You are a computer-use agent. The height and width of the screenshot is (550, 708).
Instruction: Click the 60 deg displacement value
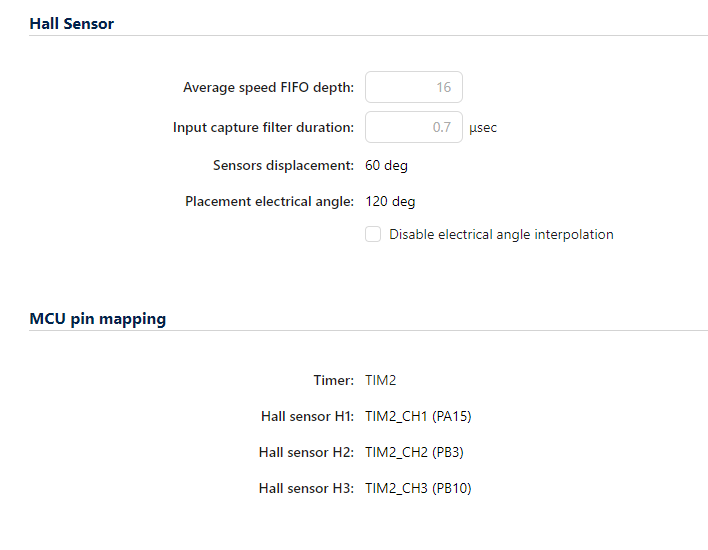(386, 165)
